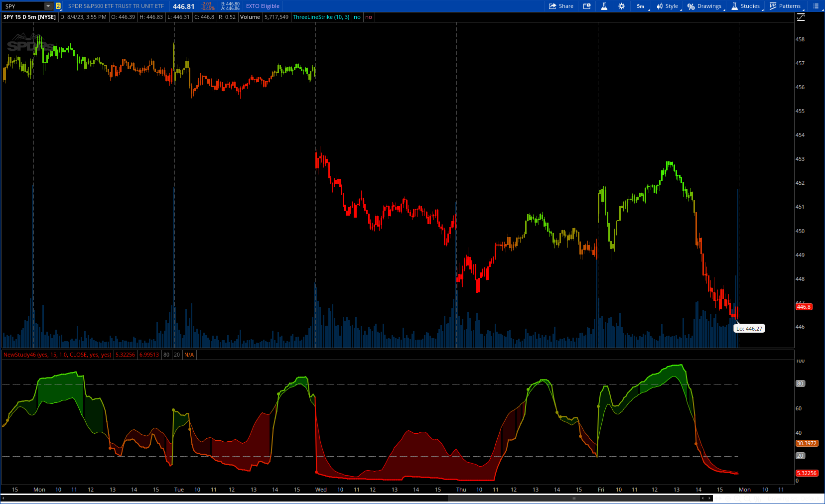Click the 'Thu' label on time axis
The height and width of the screenshot is (504, 825).
coord(461,490)
